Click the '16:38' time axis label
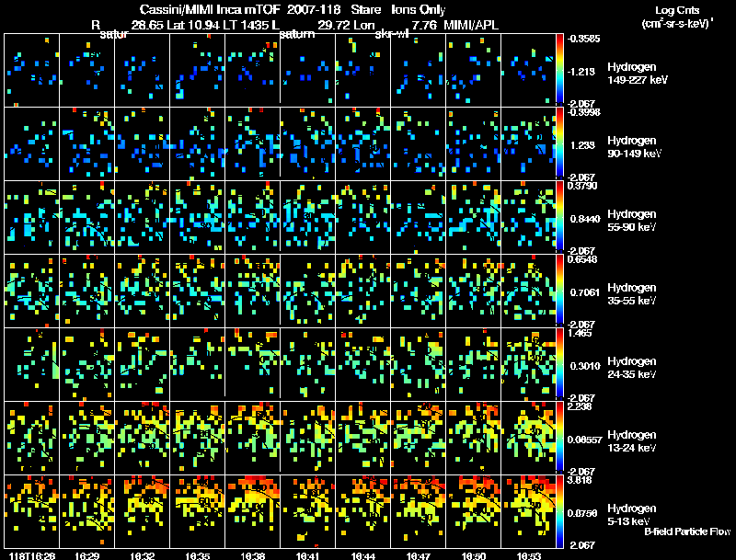The width and height of the screenshot is (736, 560). click(252, 556)
